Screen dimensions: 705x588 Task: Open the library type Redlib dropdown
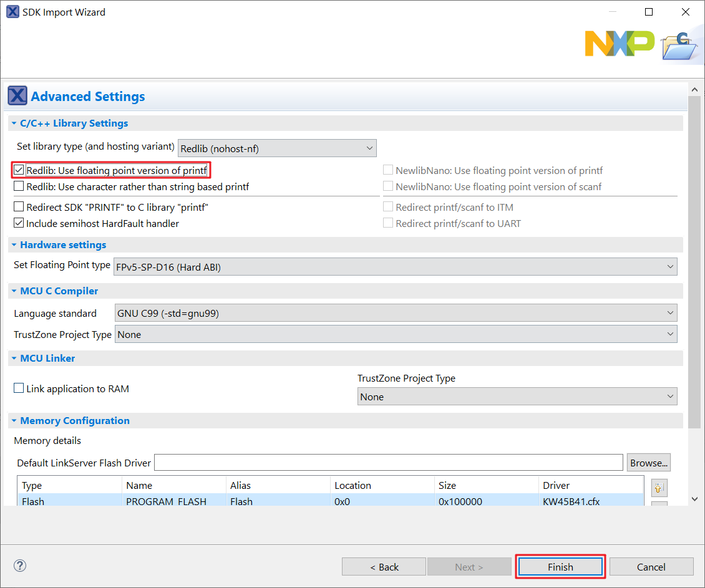point(277,148)
